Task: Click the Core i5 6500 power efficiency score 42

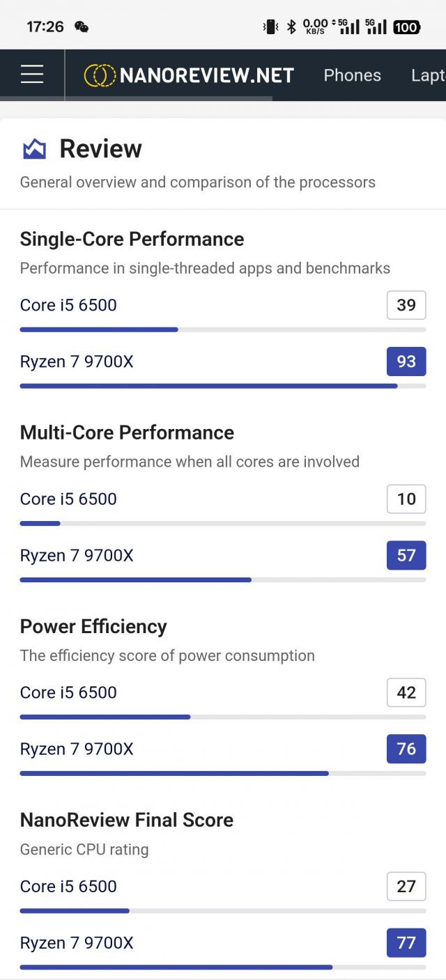Action: pos(406,692)
